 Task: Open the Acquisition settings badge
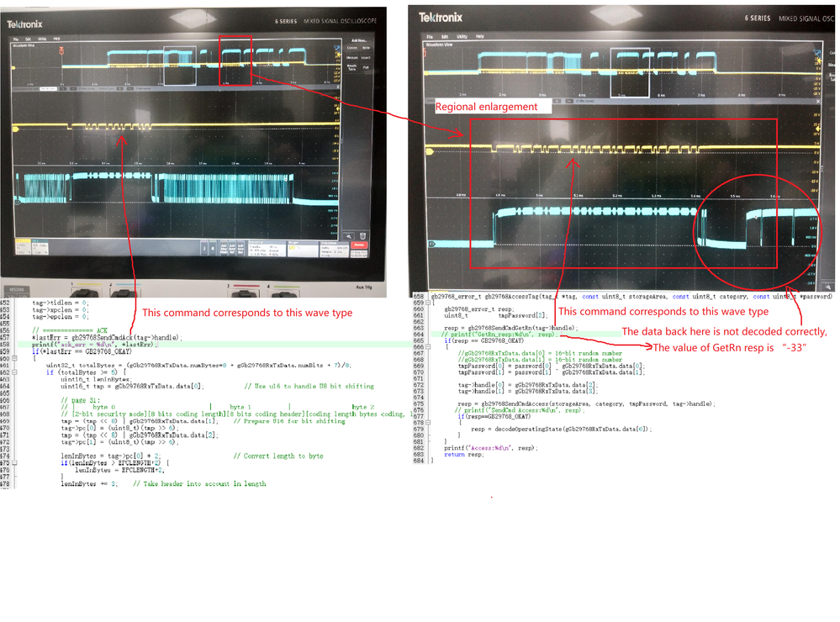pos(335,249)
